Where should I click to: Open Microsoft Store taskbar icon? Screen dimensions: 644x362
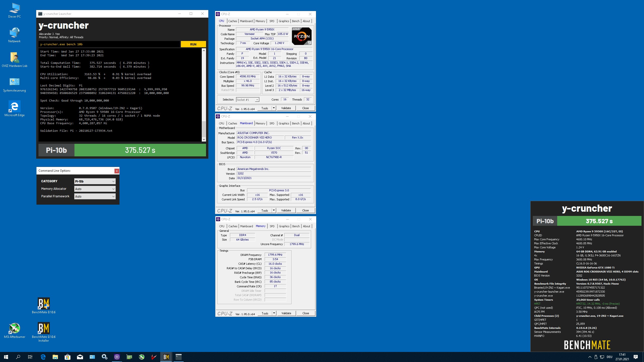pyautogui.click(x=67, y=357)
